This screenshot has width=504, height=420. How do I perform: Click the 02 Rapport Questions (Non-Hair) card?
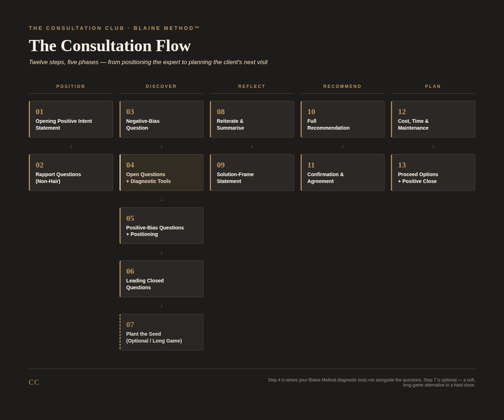[x=71, y=173]
